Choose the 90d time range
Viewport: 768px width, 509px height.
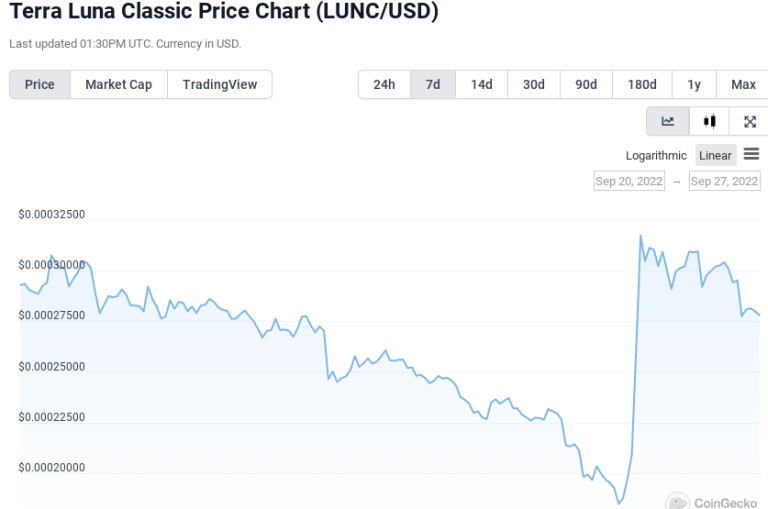pyautogui.click(x=586, y=85)
